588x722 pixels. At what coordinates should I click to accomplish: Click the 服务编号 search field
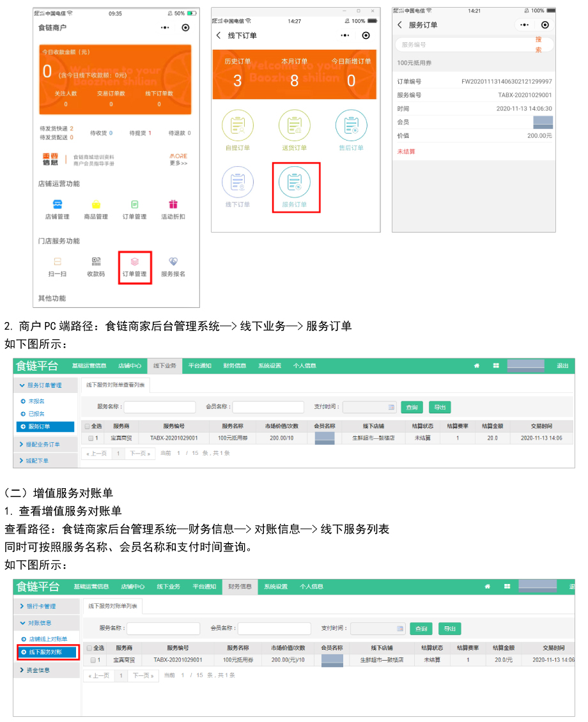click(463, 45)
